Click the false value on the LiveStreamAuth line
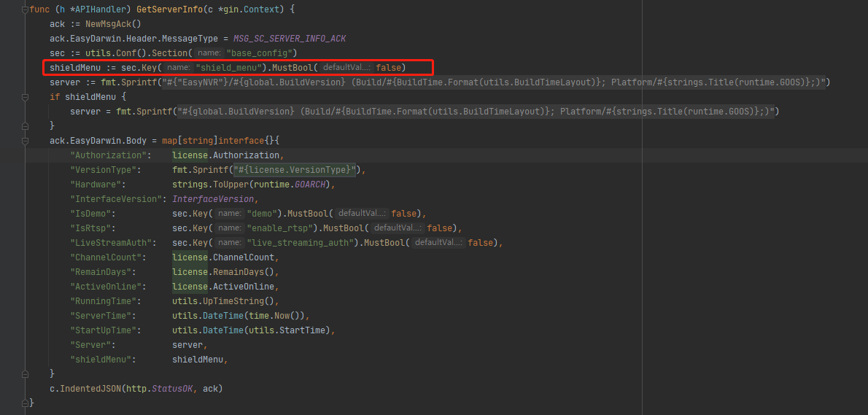The image size is (868, 415). (479, 242)
